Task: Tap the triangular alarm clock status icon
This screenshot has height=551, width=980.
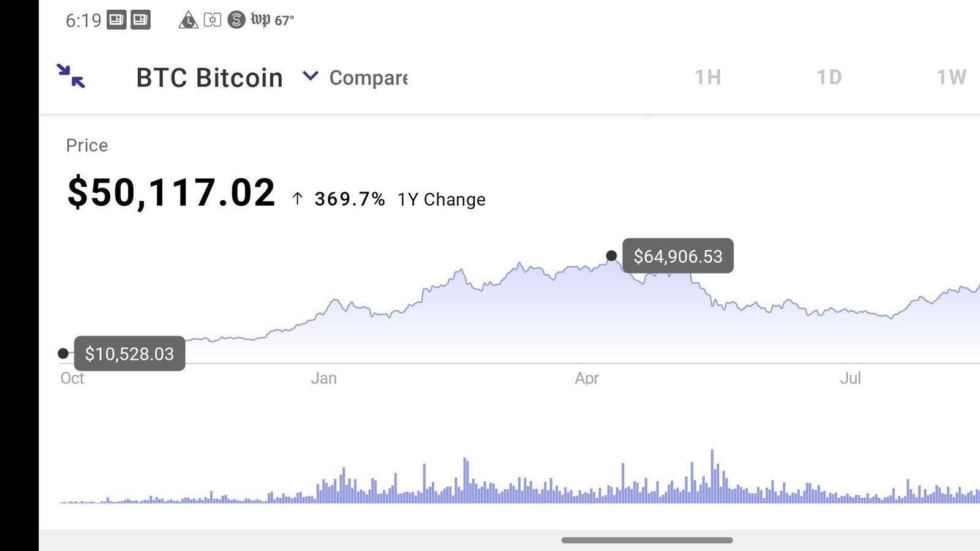Action: (x=188, y=19)
